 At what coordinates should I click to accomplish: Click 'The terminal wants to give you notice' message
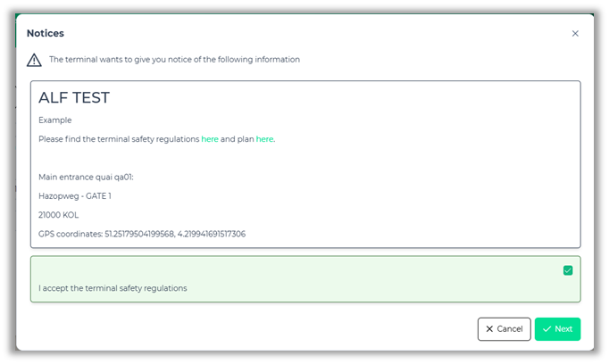click(174, 60)
